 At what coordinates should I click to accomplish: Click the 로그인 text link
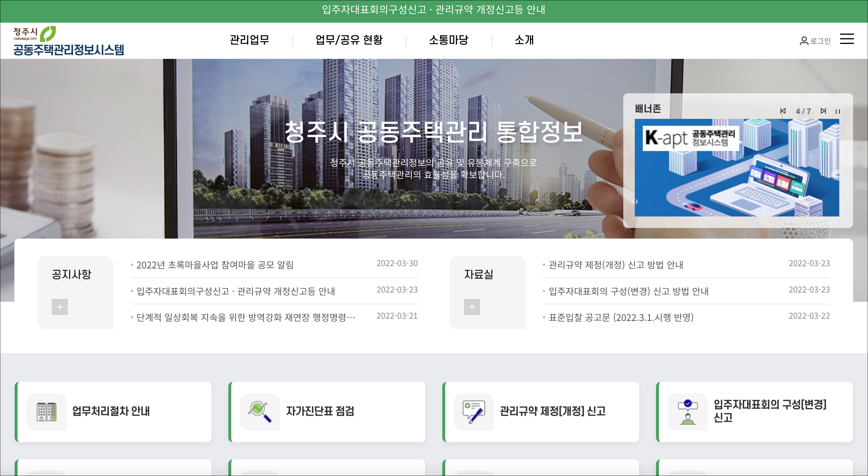821,41
